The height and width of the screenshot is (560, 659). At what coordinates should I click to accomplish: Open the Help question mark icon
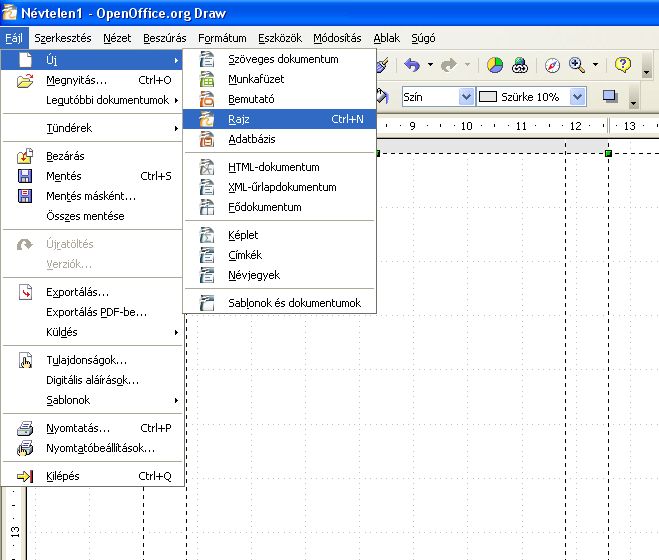coord(622,65)
